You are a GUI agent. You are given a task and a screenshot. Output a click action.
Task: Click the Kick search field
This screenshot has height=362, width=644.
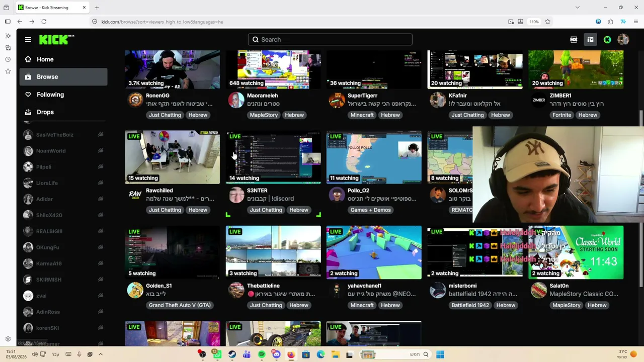(x=330, y=40)
